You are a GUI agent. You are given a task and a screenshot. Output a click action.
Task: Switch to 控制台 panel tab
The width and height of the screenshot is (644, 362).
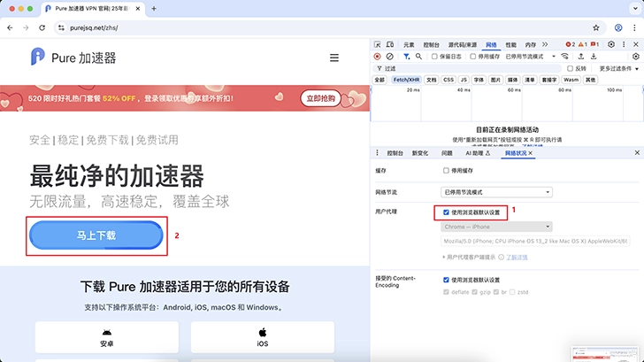431,45
